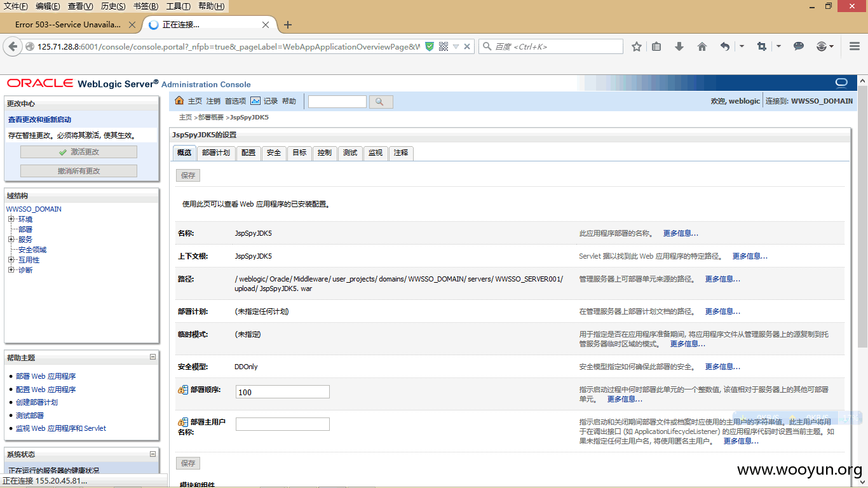The height and width of the screenshot is (488, 868).
Task: Collapse the 帮助主题 panel
Action: 153,357
